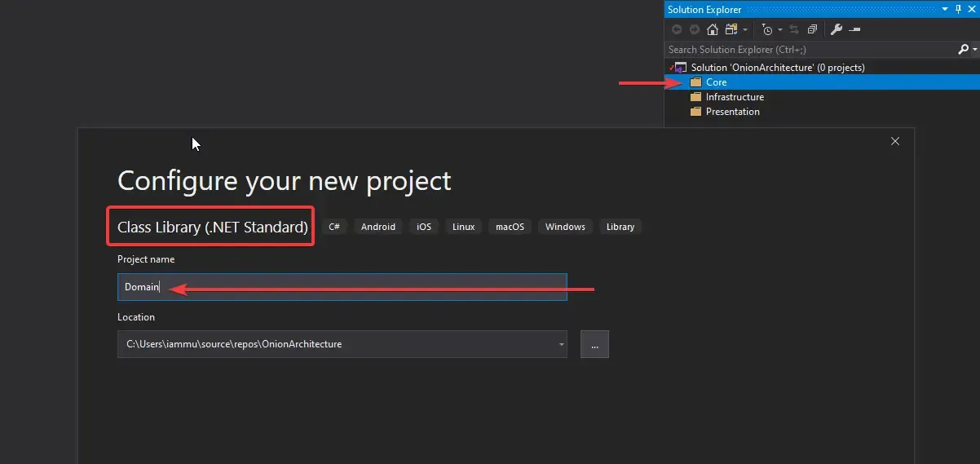This screenshot has width=980, height=464.
Task: Click the Library tag
Action: click(620, 227)
